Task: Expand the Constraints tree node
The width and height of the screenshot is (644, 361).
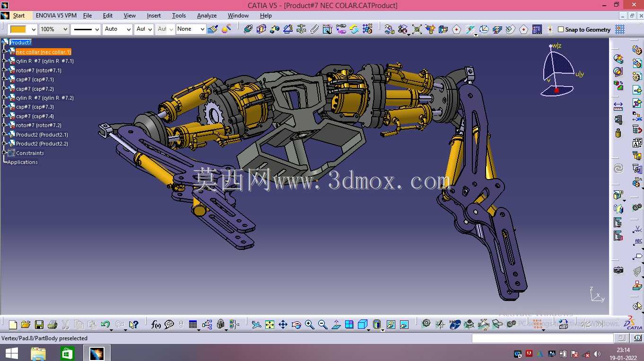Action: pyautogui.click(x=4, y=153)
